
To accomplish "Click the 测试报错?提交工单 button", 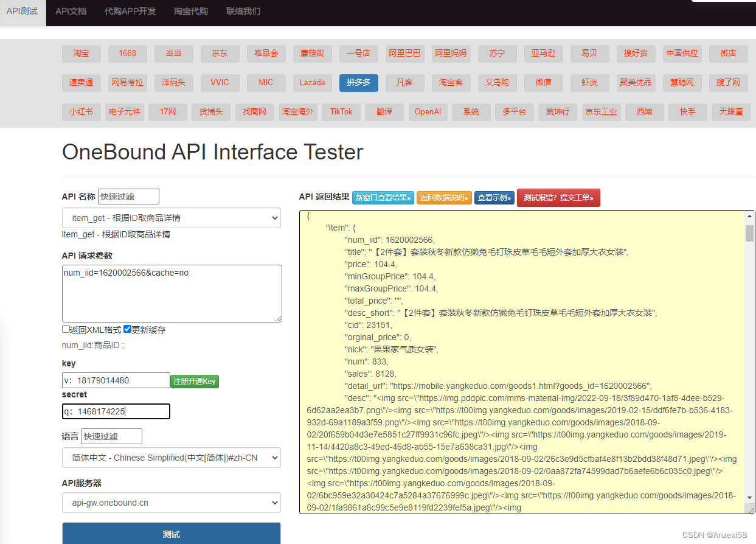I will pos(558,197).
